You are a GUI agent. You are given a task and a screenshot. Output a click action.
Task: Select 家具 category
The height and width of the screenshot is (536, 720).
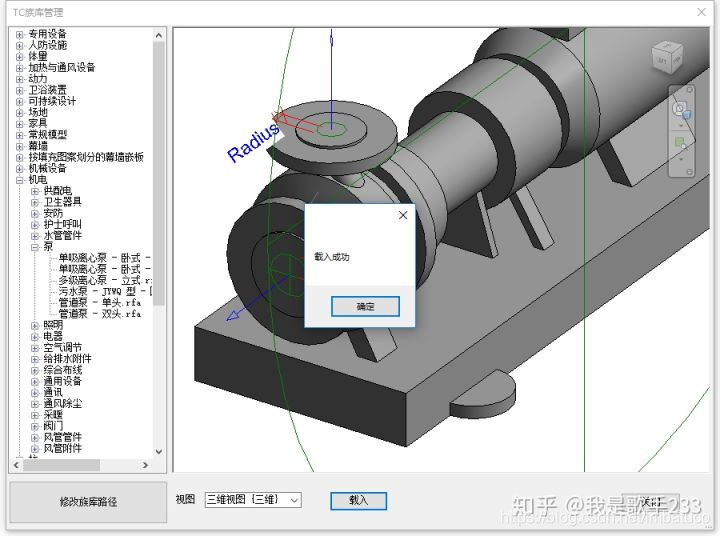point(38,124)
